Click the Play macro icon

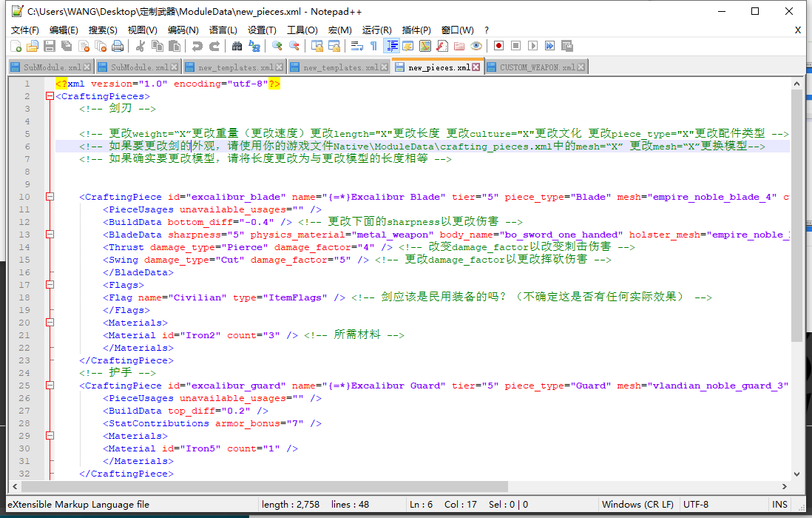pyautogui.click(x=533, y=46)
